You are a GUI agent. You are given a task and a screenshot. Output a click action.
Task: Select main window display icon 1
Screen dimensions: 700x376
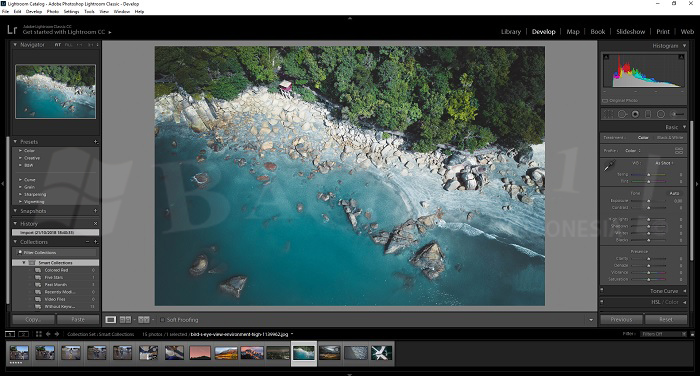point(10,334)
